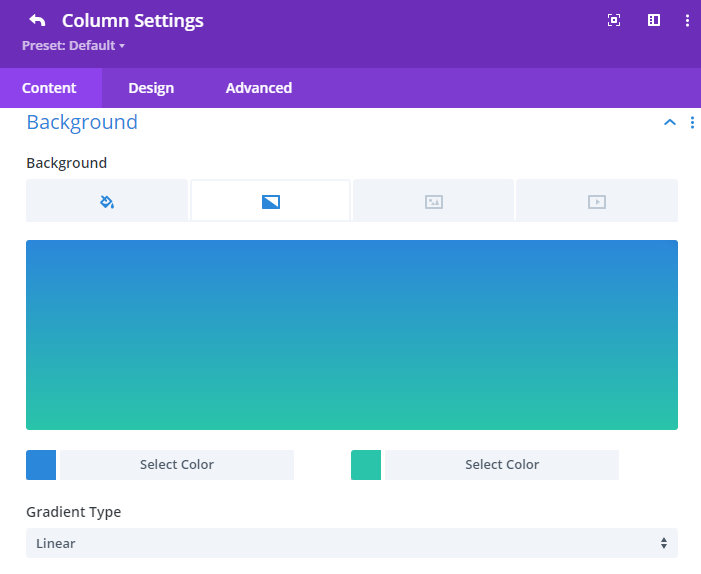Select the paint bucket color background tab

pos(107,202)
